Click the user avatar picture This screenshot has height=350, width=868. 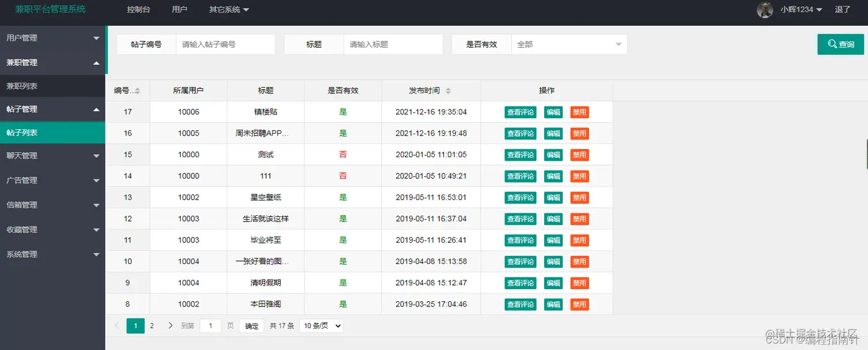coord(765,10)
